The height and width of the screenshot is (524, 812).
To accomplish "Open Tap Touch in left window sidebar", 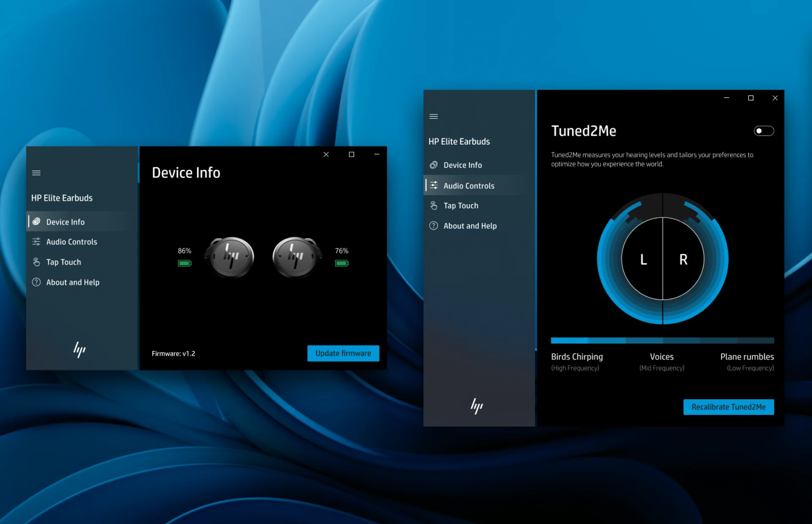I will click(x=82, y=262).
